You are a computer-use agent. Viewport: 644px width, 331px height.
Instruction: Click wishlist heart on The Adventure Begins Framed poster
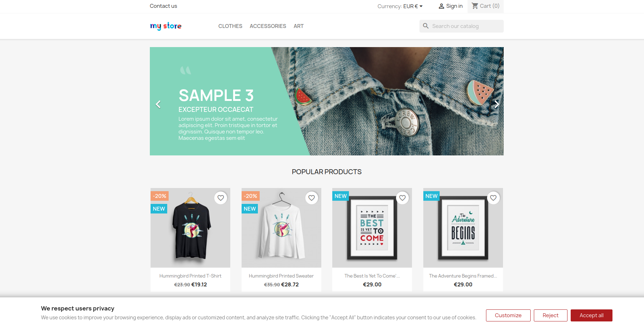pos(493,198)
